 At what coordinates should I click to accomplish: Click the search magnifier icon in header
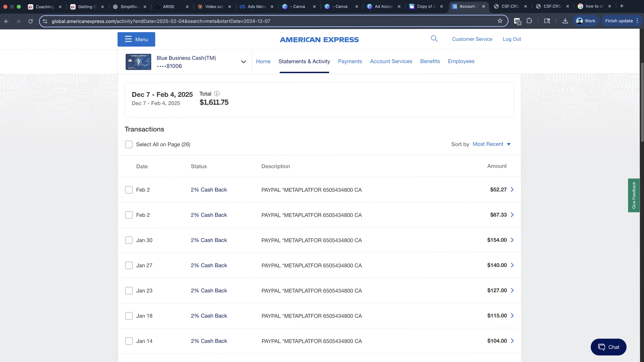[x=434, y=39]
